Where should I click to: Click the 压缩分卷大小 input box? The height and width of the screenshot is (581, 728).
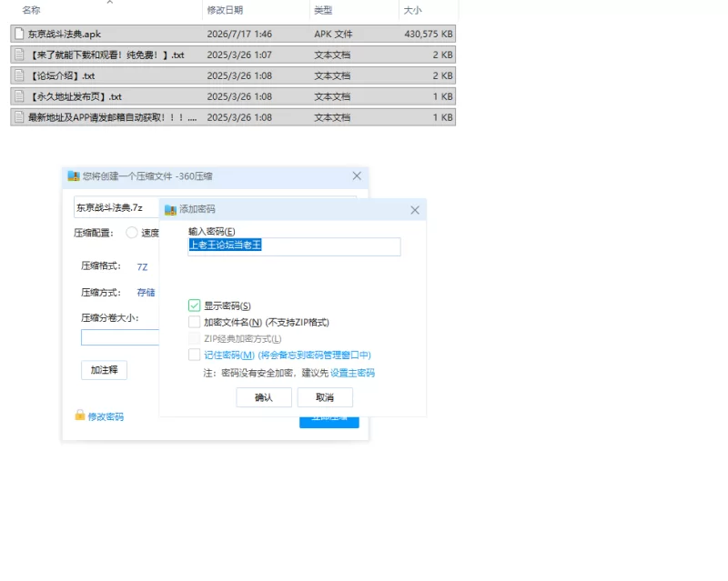pos(120,337)
